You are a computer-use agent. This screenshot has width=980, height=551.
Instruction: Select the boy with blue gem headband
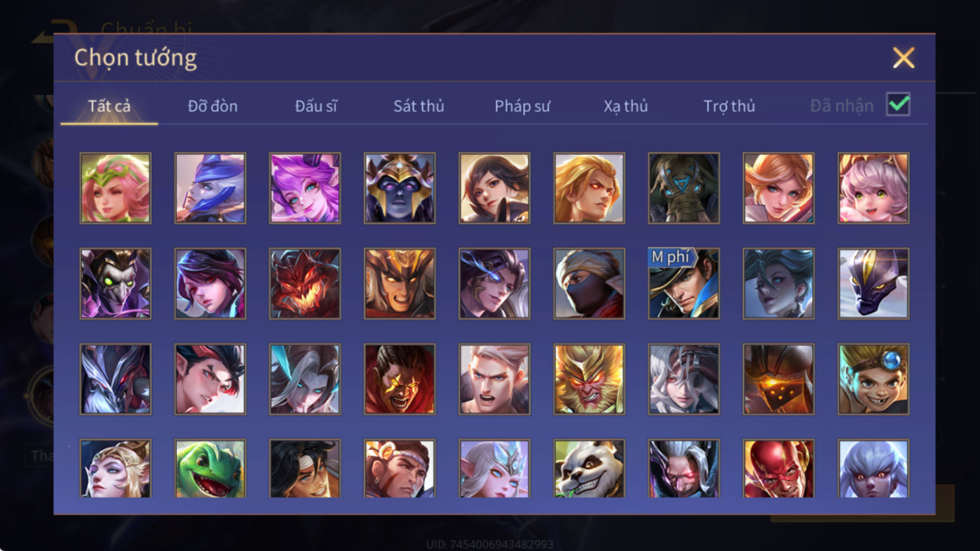tap(873, 379)
